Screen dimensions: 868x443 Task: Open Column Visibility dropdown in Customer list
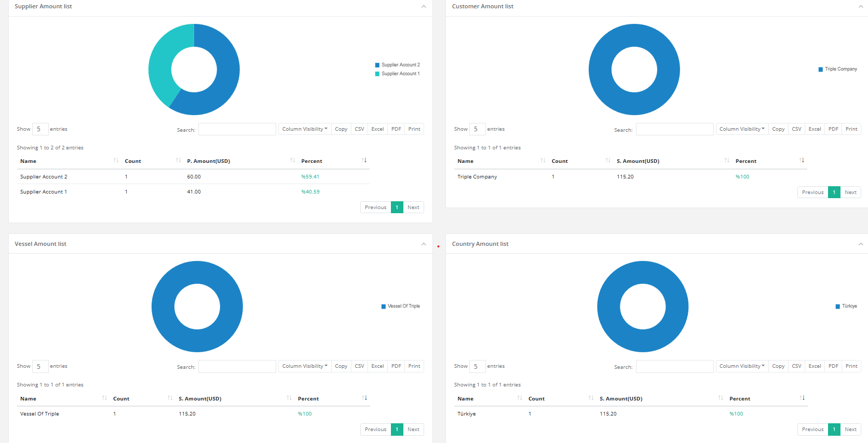tap(742, 129)
